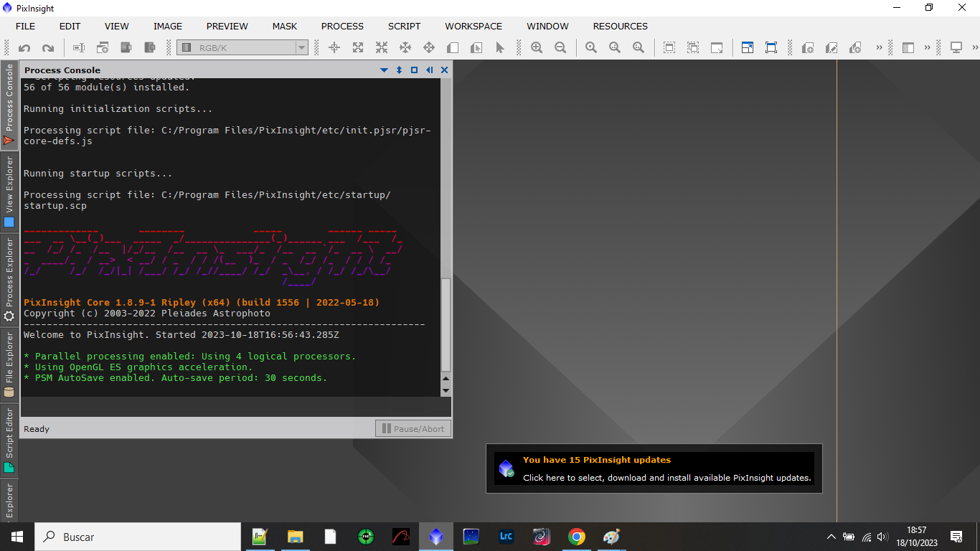
Task: Expand the rightmost toolbar overflow chevron
Action: click(x=975, y=48)
